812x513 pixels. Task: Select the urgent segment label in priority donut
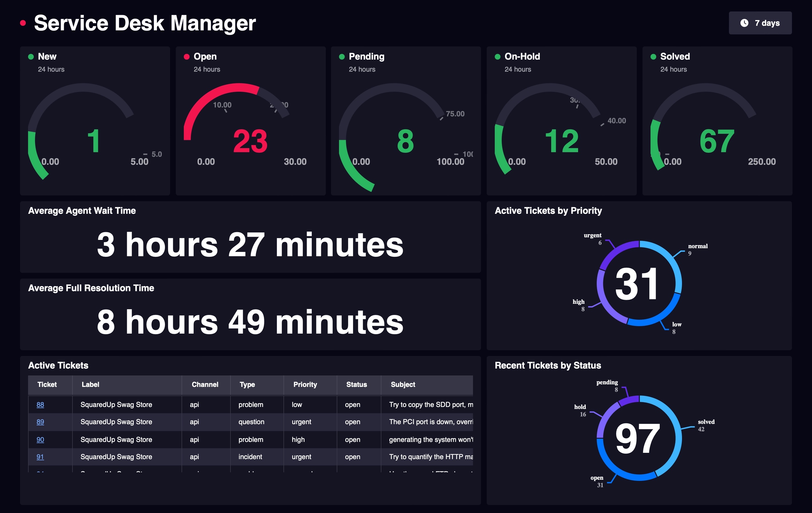[592, 235]
